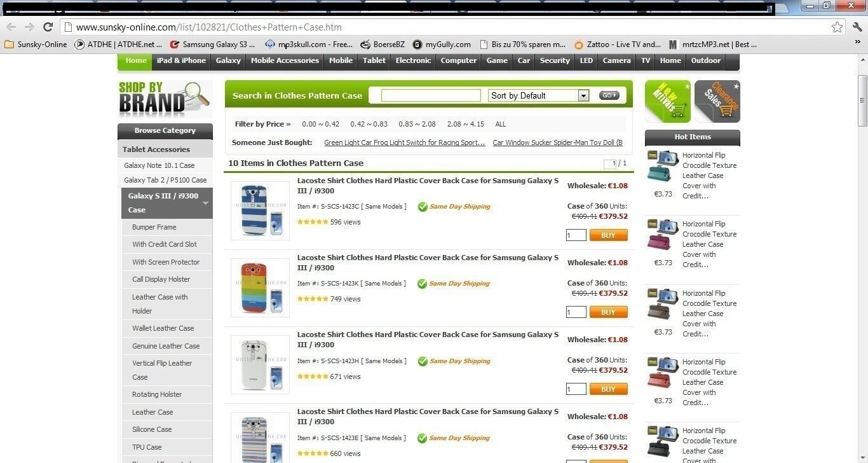Open Sort by Default dropdown
This screenshot has height=463, width=868.
pos(539,95)
